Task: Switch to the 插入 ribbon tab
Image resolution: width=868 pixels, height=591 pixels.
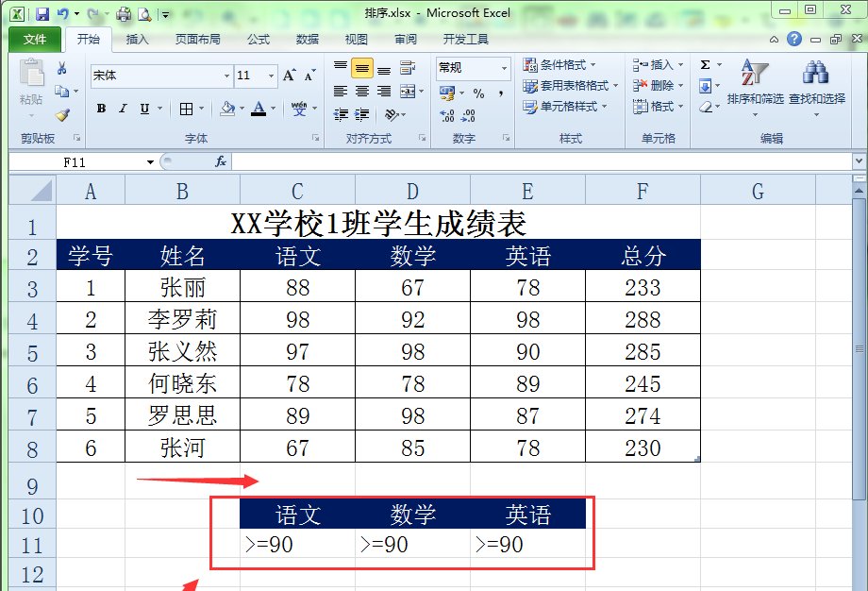Action: [x=138, y=40]
